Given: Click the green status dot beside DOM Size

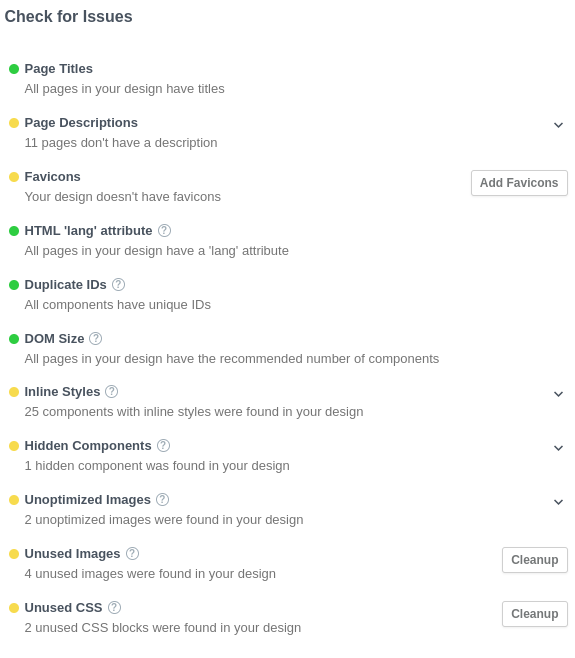Looking at the screenshot, I should (14, 339).
